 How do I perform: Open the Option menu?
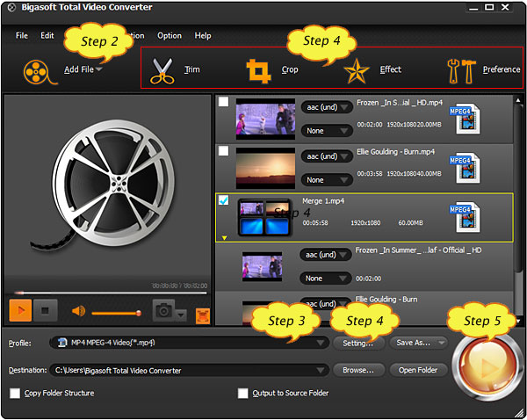click(x=170, y=36)
